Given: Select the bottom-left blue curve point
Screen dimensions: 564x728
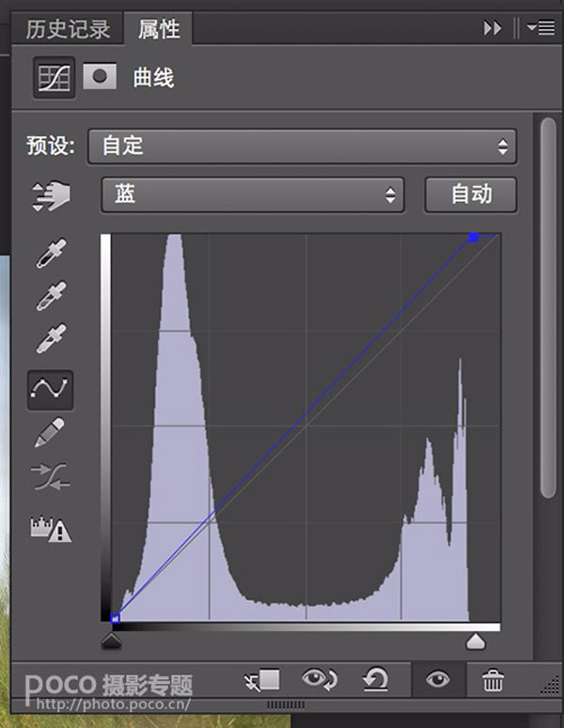Looking at the screenshot, I should coord(116,618).
